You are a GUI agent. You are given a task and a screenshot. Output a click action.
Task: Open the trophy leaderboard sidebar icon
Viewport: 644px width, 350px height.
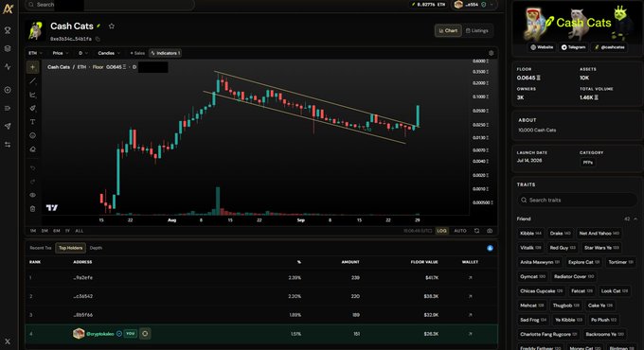[8, 30]
